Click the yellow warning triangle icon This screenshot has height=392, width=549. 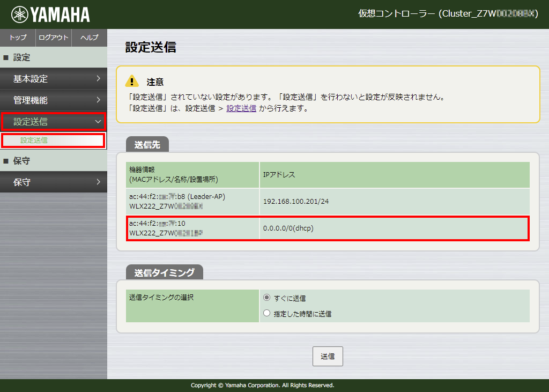point(132,81)
